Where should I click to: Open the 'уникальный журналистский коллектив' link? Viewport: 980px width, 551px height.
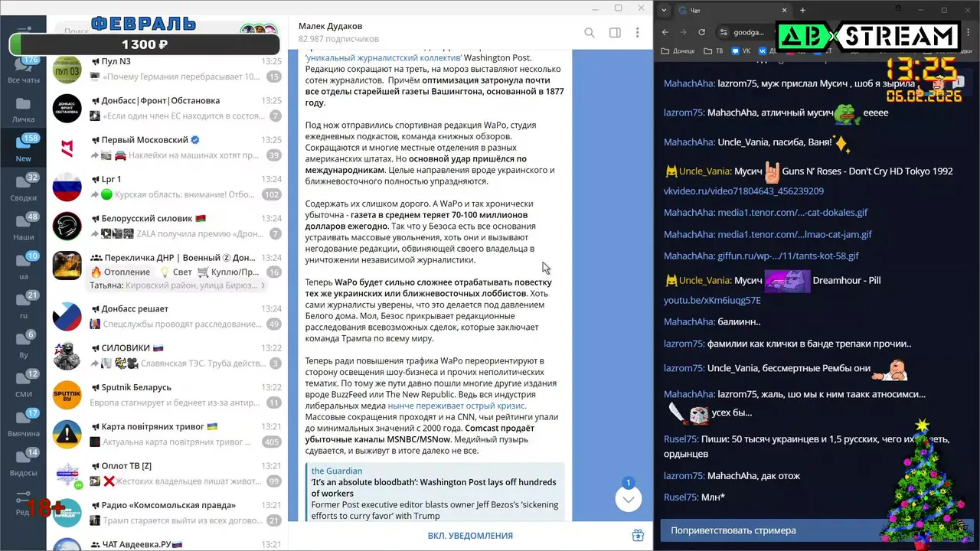[x=383, y=57]
